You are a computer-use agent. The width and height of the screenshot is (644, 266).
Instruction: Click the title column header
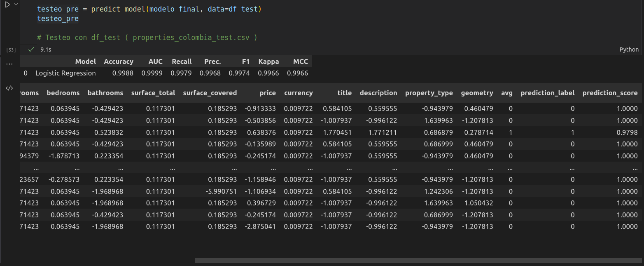coord(345,93)
